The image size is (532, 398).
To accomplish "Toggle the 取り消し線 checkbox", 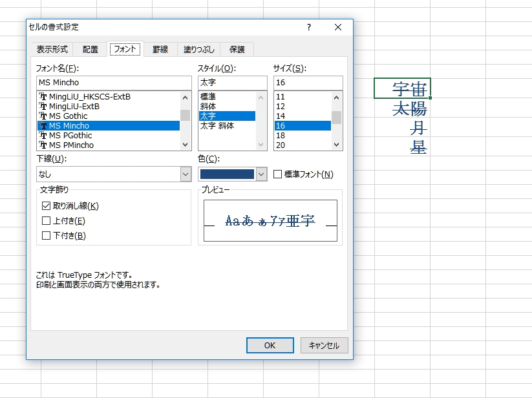I will (46, 206).
